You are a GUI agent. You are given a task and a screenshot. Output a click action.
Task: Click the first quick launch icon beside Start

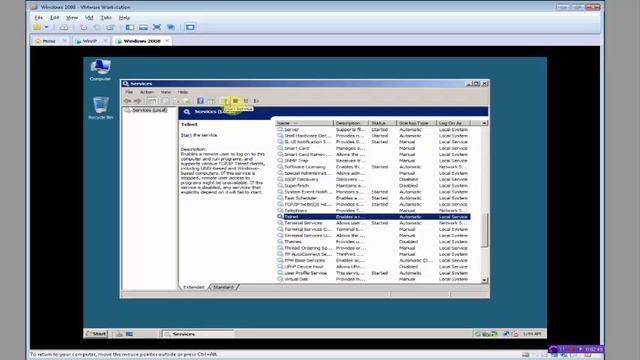coord(119,334)
